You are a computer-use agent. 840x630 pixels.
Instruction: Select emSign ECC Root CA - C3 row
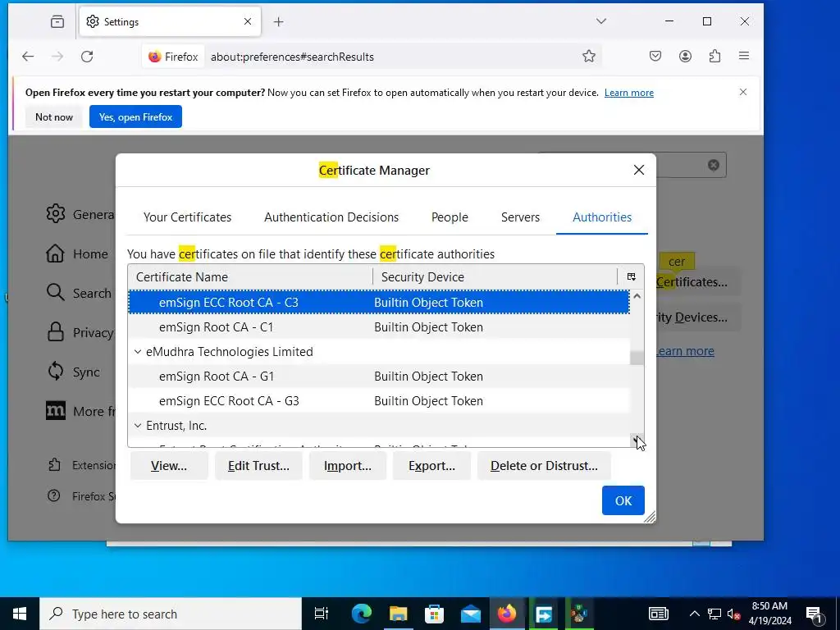pos(379,302)
